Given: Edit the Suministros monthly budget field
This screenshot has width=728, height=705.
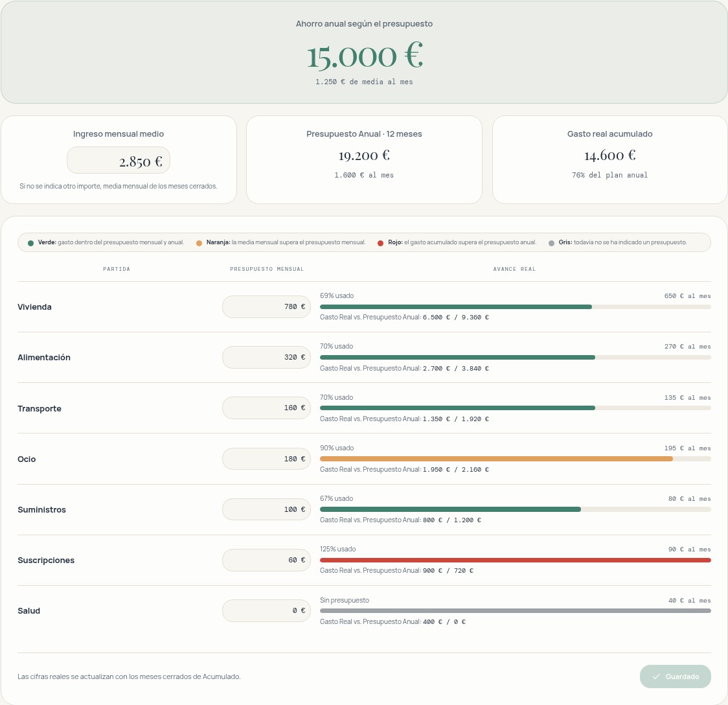Looking at the screenshot, I should pos(266,509).
